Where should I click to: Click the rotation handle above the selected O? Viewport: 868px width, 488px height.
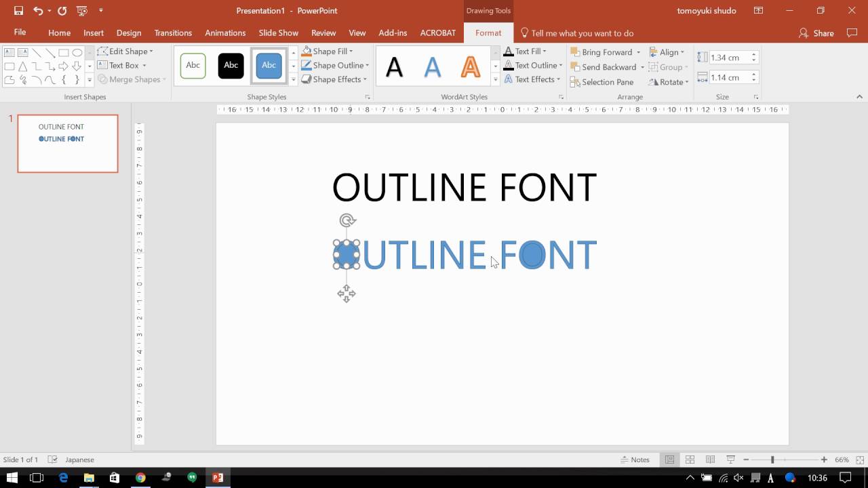click(x=347, y=220)
